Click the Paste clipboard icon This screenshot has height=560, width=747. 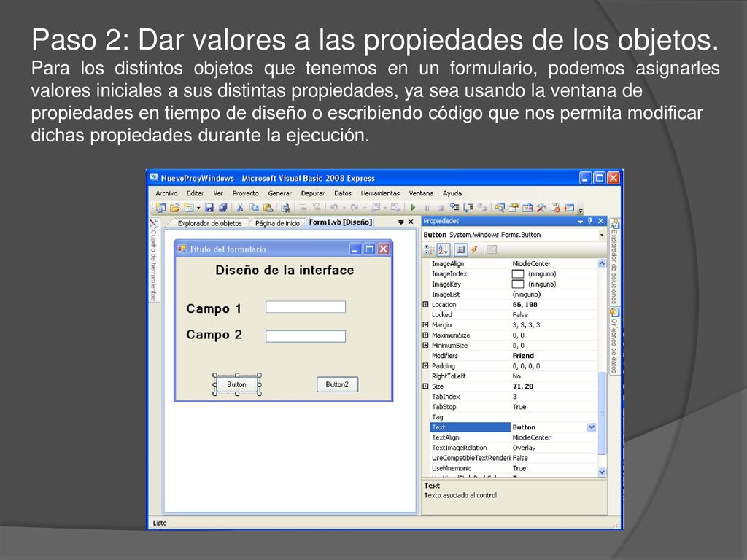click(268, 208)
